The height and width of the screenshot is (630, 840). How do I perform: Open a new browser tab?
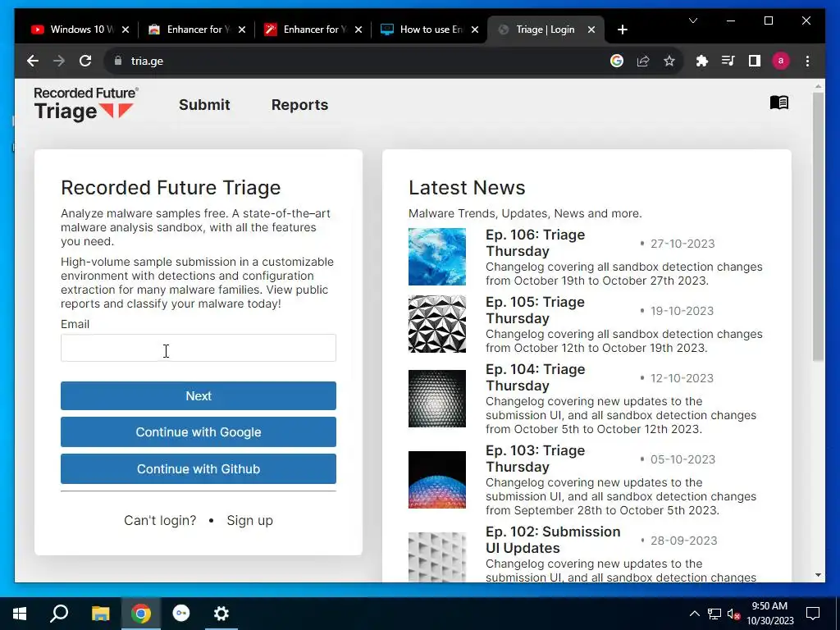coord(622,30)
